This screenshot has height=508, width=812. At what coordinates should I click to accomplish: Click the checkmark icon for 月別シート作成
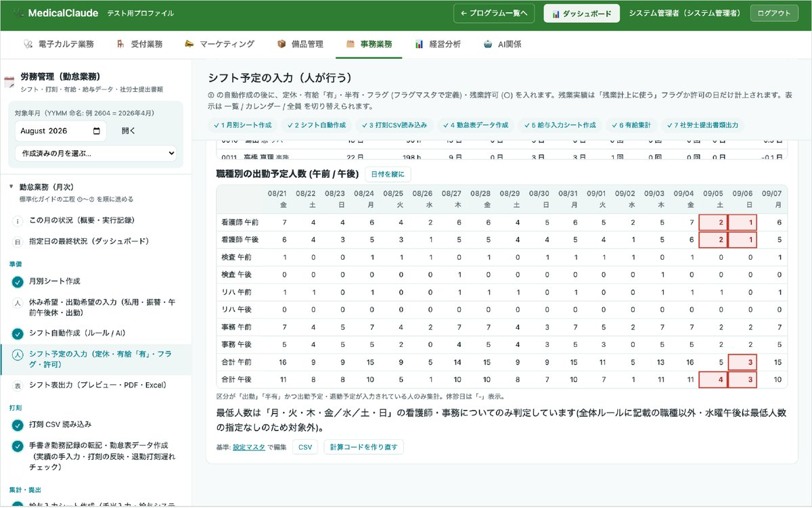click(x=18, y=281)
